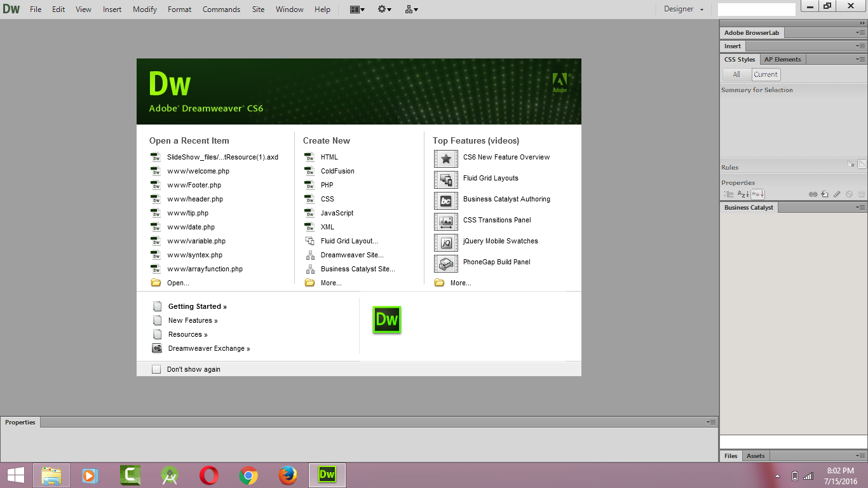Click the network signal icon in the system tray
Image resolution: width=868 pixels, height=488 pixels.
tap(808, 476)
